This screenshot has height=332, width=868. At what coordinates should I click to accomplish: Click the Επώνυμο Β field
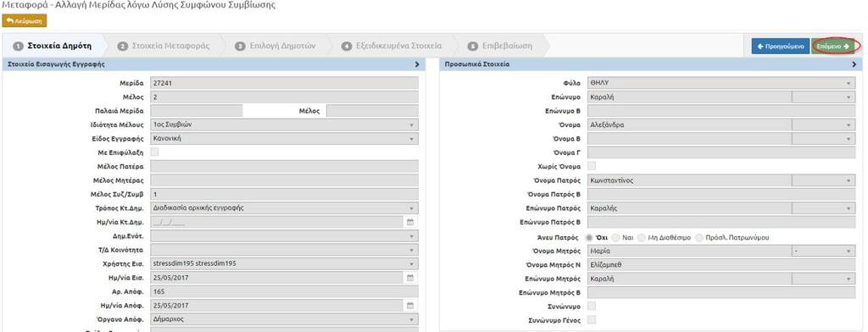click(721, 111)
